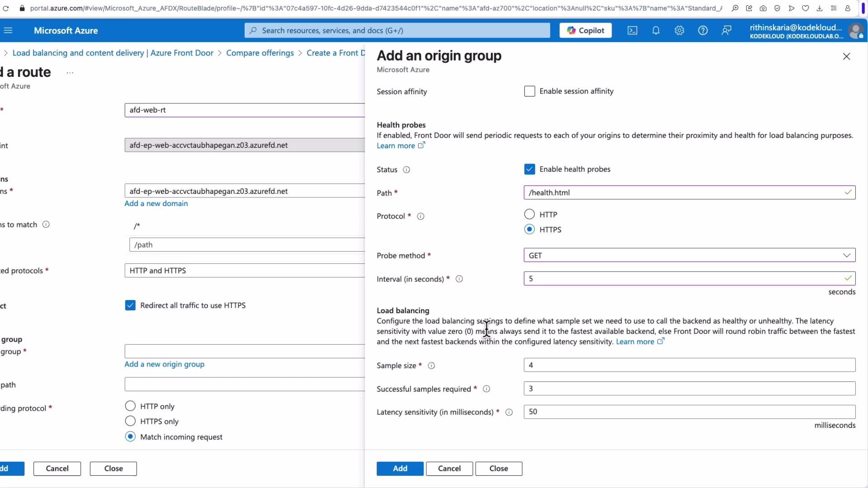
Task: Select HTTP only forwarding protocol
Action: (130, 406)
